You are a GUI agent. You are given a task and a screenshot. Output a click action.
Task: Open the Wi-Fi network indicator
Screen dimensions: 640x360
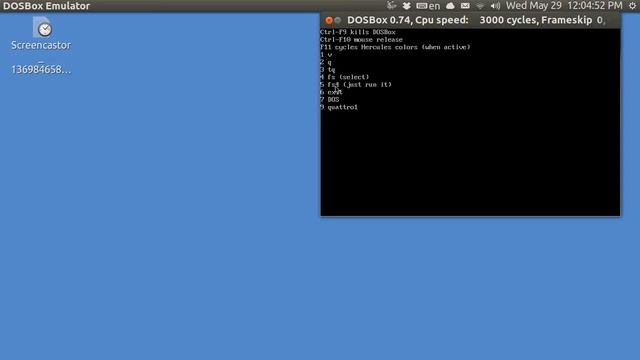(x=480, y=6)
